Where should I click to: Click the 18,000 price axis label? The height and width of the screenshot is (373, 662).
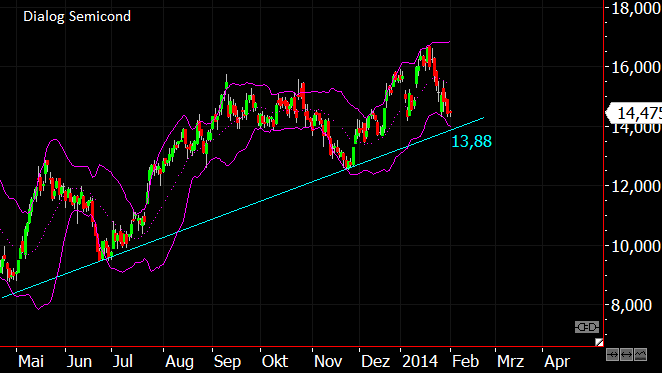click(636, 8)
